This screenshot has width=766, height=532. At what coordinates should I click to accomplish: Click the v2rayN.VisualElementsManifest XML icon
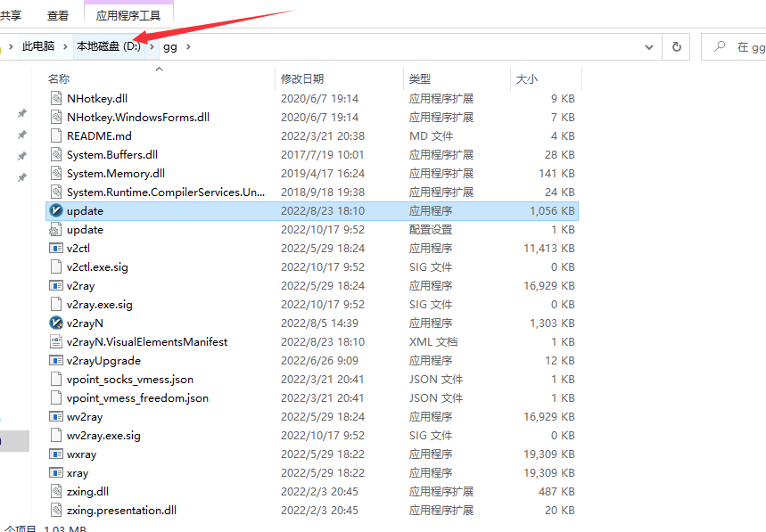[x=56, y=341]
